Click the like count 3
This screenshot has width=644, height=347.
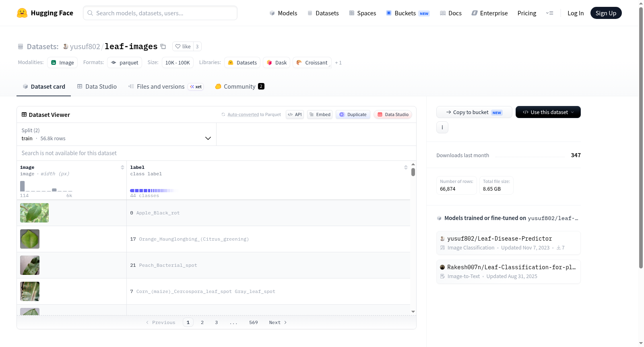(197, 46)
